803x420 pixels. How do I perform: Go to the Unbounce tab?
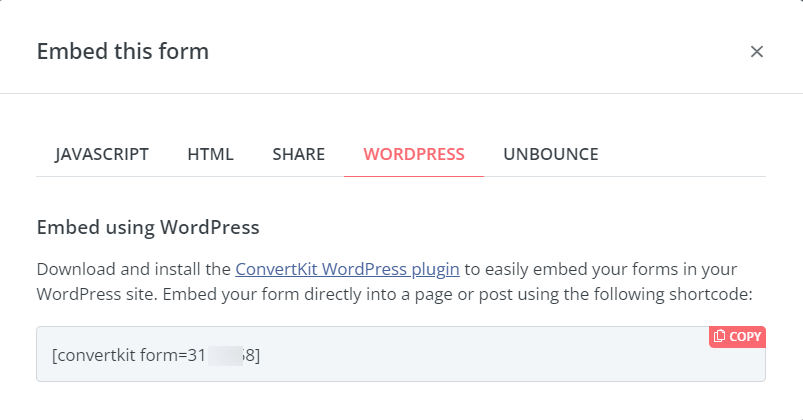[x=551, y=154]
